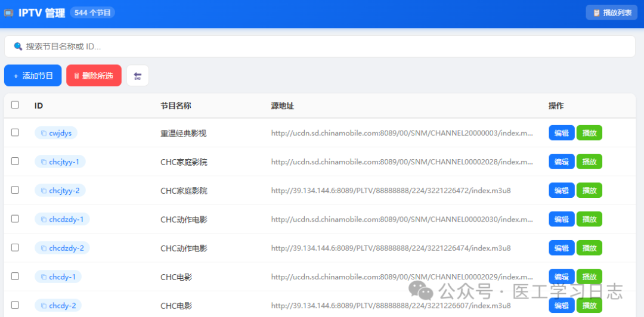Click the IPTV 管理 title

click(x=42, y=13)
